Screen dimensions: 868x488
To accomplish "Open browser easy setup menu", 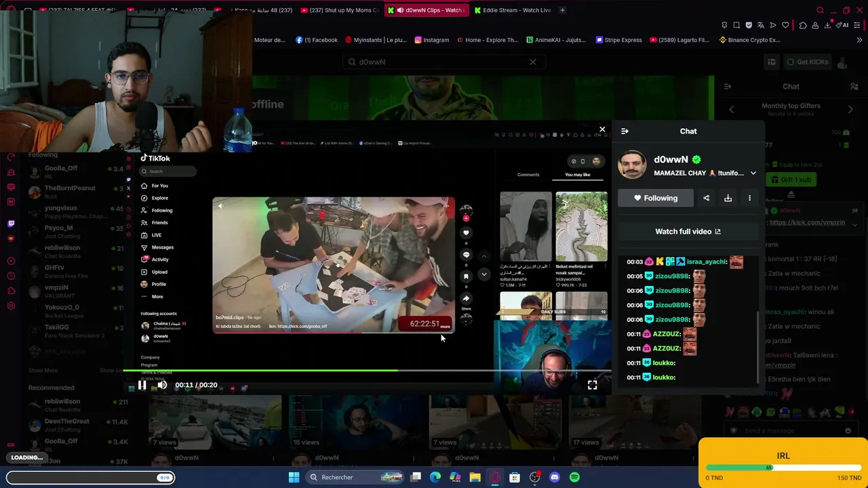I will (x=858, y=25).
